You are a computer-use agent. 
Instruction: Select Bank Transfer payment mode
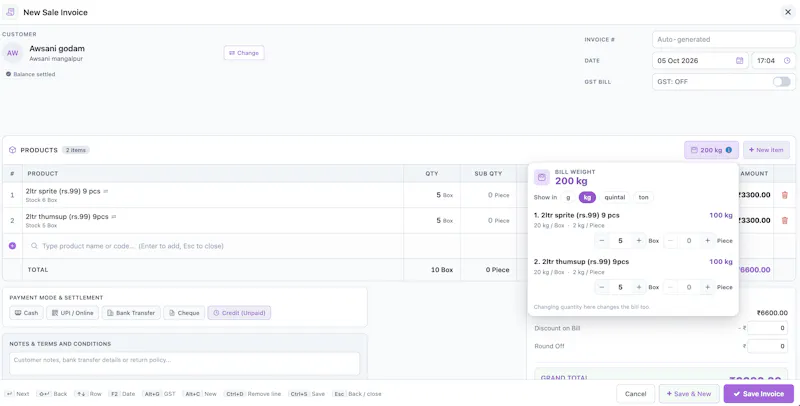click(131, 313)
